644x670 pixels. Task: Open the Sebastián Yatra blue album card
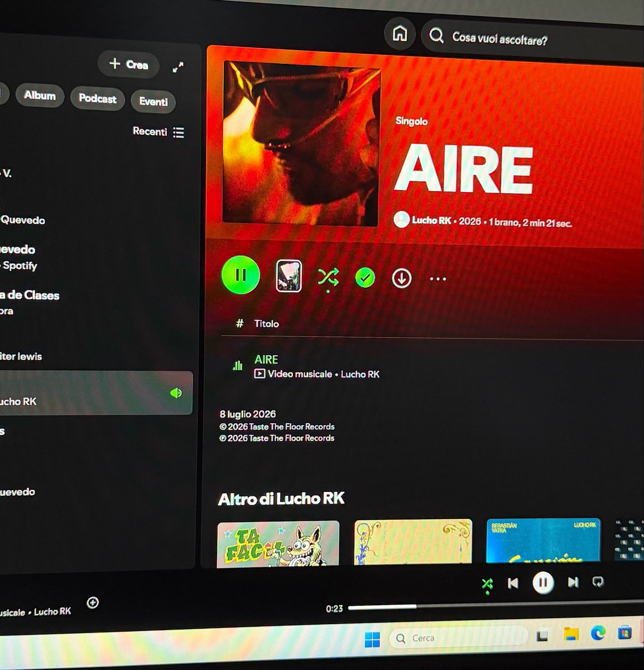click(544, 540)
